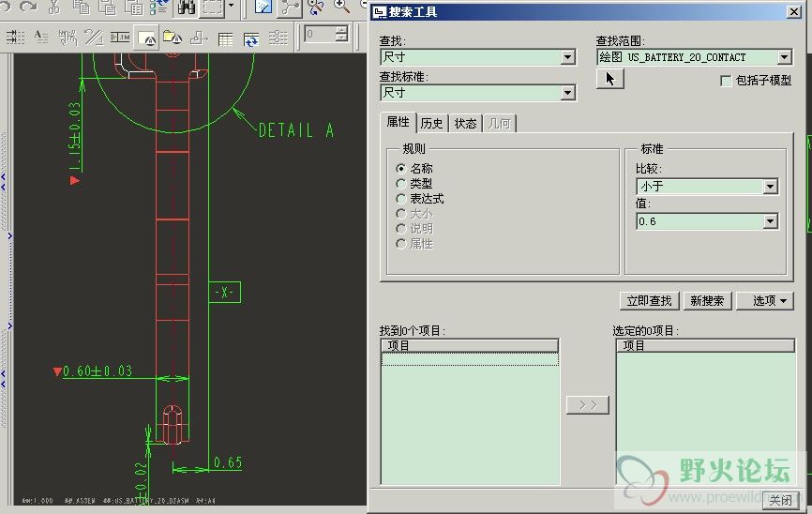Viewport: 812px width, 514px height.
Task: Switch to the 属性 tab
Action: 398,122
